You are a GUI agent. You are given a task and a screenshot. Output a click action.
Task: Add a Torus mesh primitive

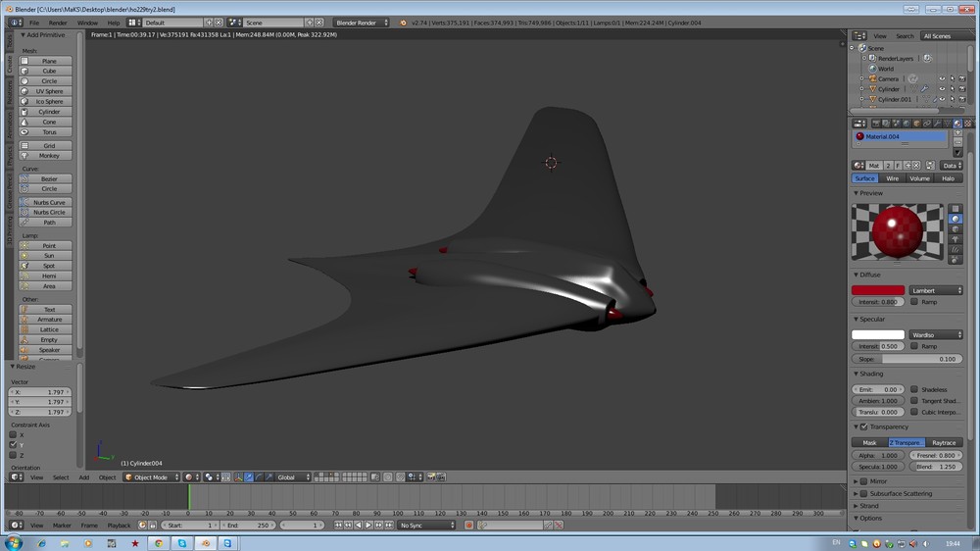click(49, 132)
